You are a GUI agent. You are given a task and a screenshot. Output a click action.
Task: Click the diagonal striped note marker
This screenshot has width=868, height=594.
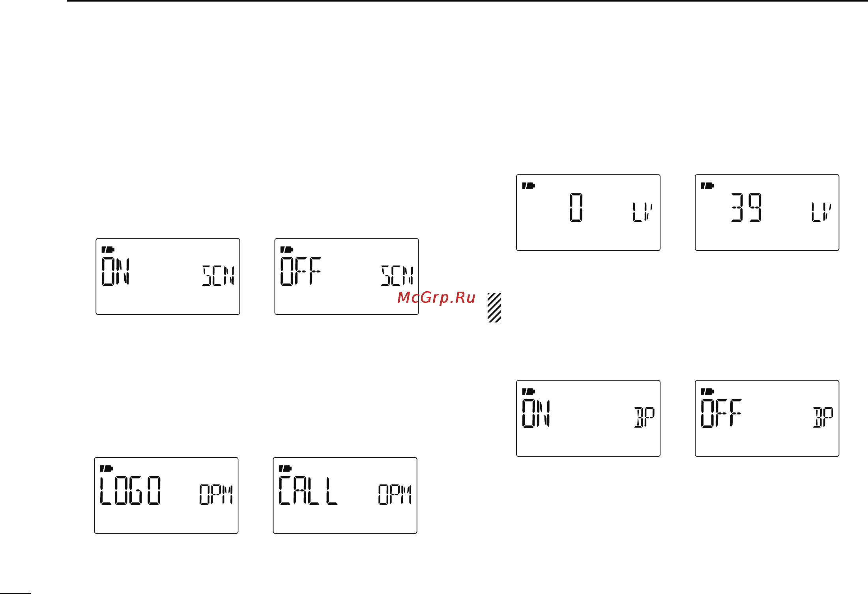494,307
